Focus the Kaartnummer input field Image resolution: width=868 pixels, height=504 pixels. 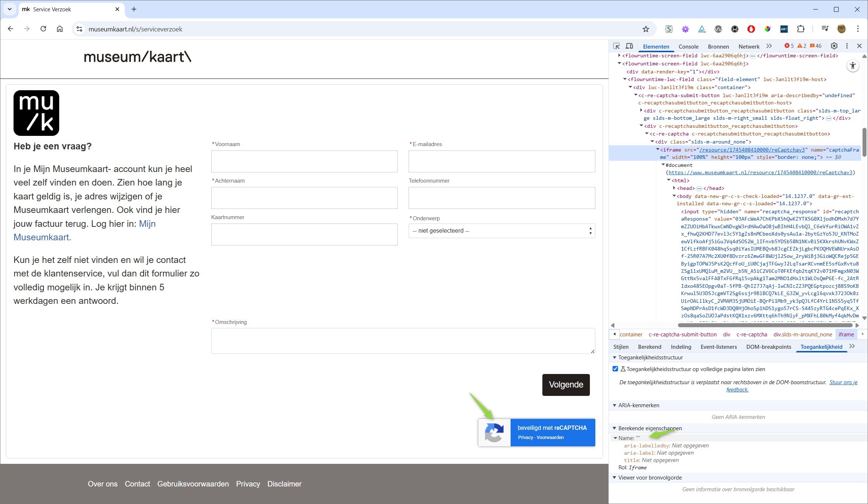point(304,234)
